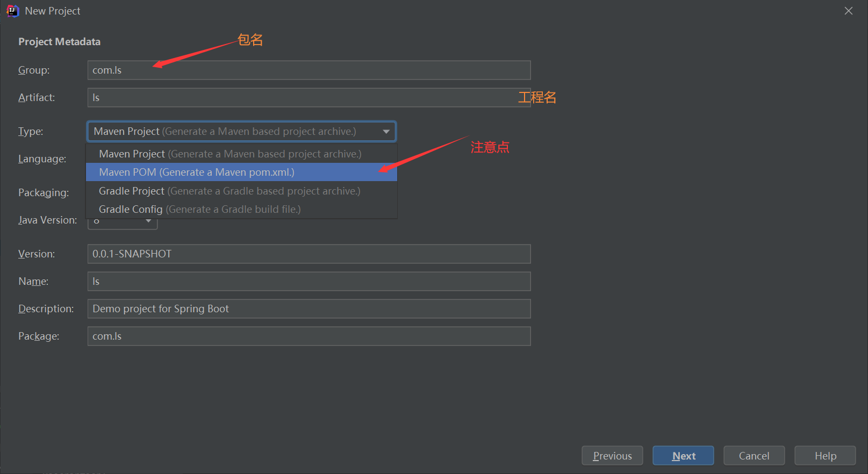The height and width of the screenshot is (474, 868).
Task: Open the Java Version dropdown arrow
Action: point(148,221)
